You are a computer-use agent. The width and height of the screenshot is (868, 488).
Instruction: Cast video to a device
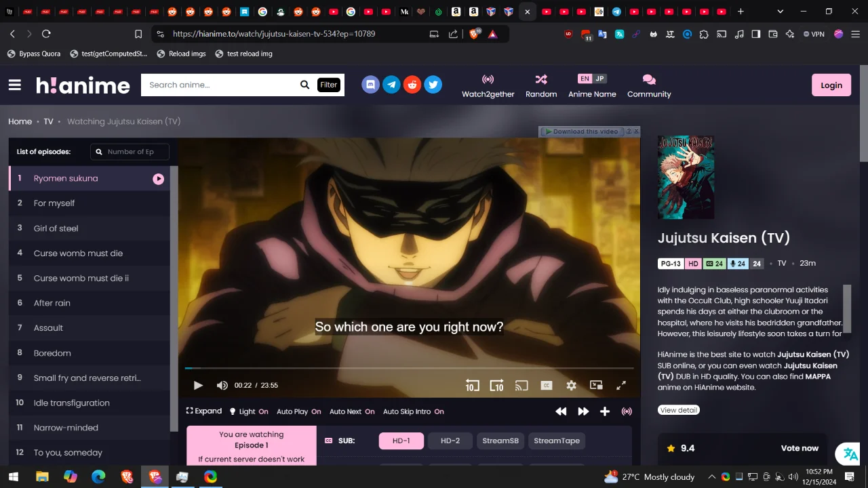coord(521,386)
